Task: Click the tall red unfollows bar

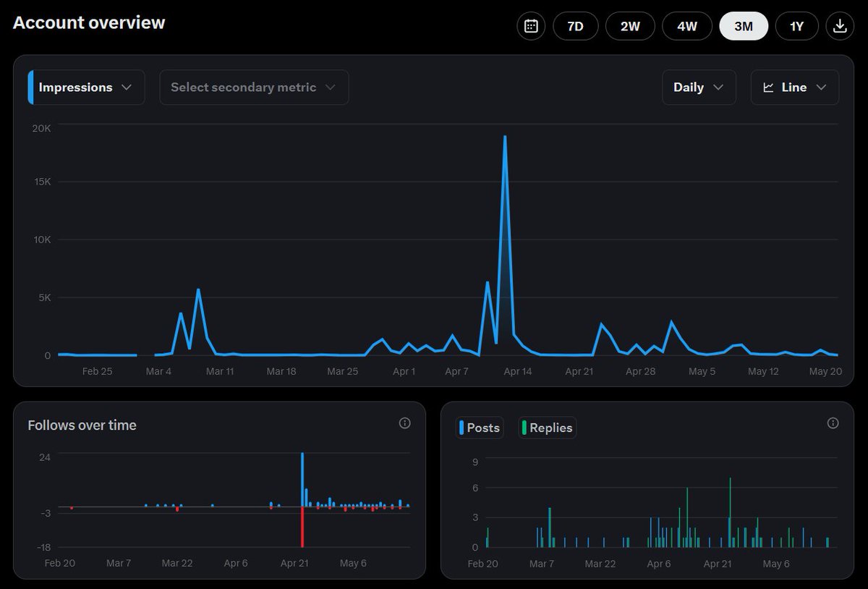Action: point(302,527)
